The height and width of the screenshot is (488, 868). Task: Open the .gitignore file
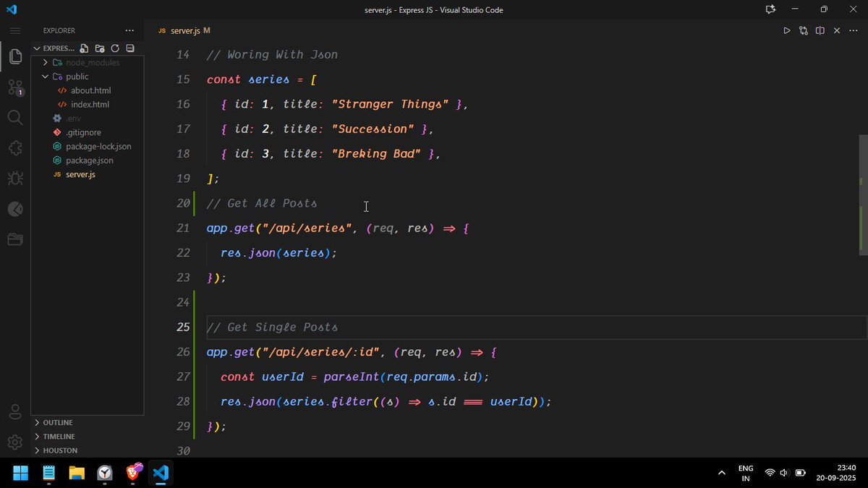coord(83,132)
